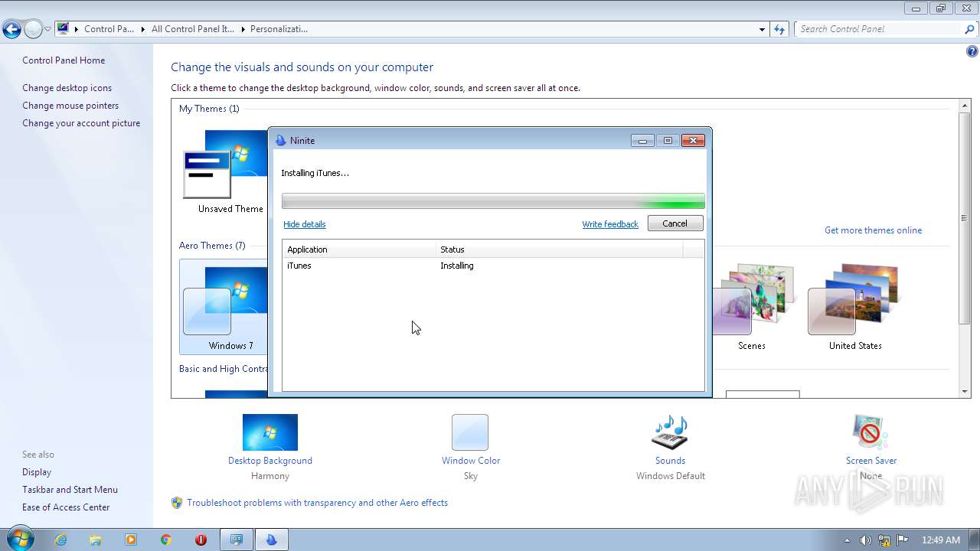The height and width of the screenshot is (551, 980).
Task: Click the taskbar clock showing 12:49 AM
Action: click(941, 540)
